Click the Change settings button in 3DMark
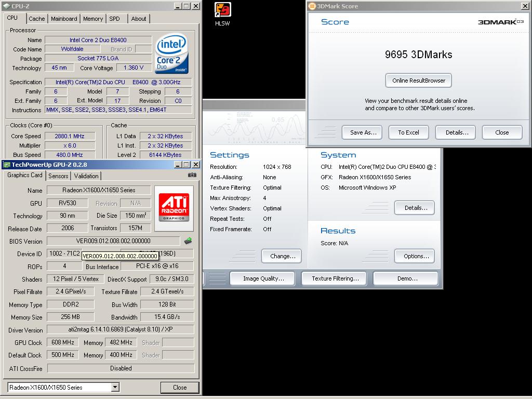Screen dimensions: 532x399 pyautogui.click(x=282, y=256)
